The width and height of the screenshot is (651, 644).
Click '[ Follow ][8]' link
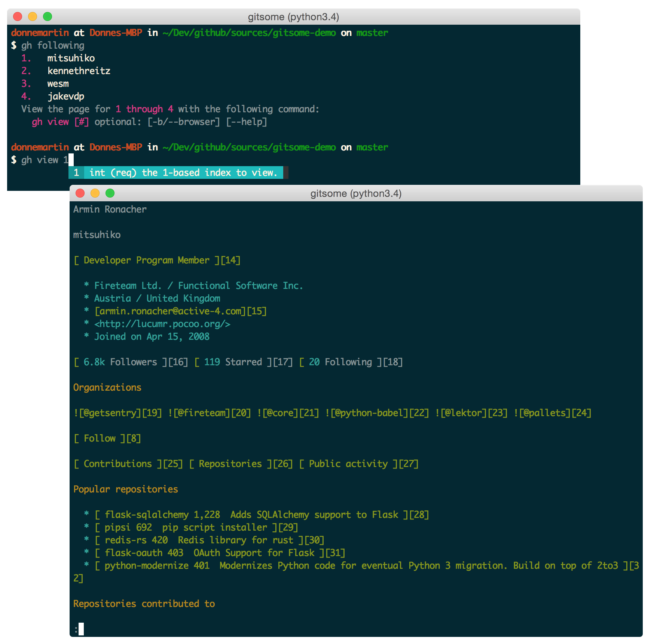(107, 438)
